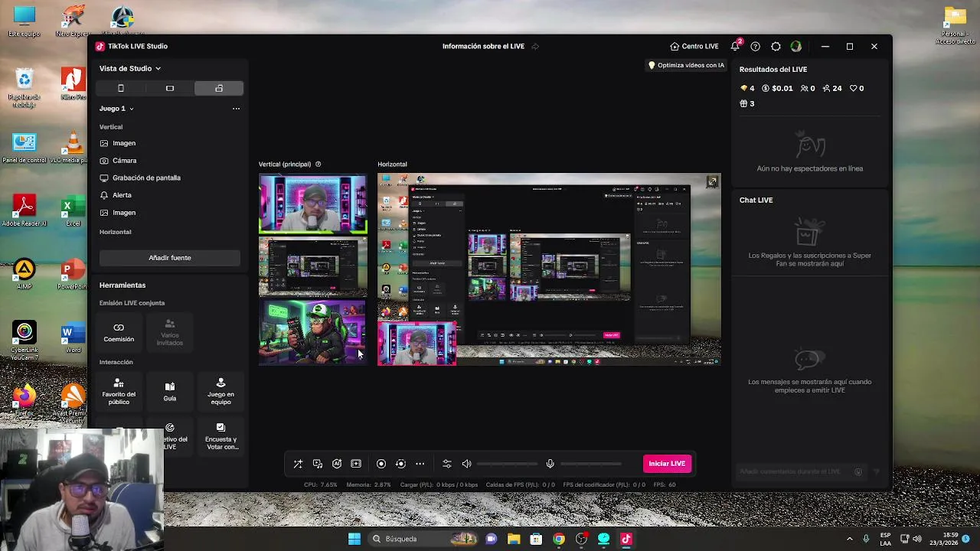Select the vertical camera preview thumbnail
The image size is (980, 551).
pyautogui.click(x=312, y=204)
